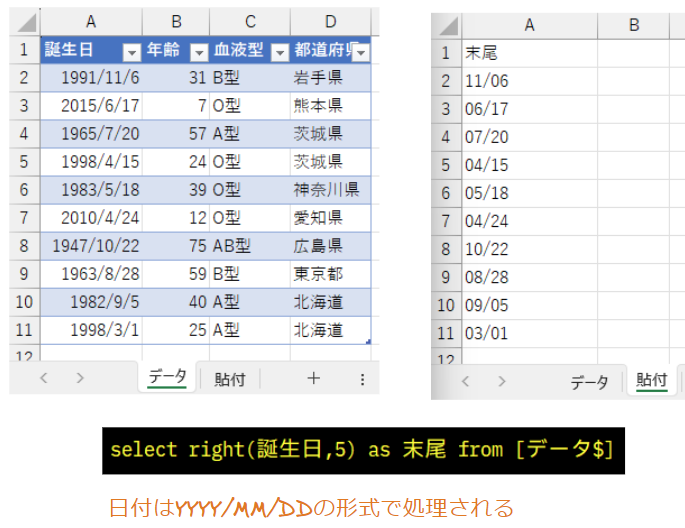Switch to データ tab in left window
The height and width of the screenshot is (528, 685).
click(167, 377)
